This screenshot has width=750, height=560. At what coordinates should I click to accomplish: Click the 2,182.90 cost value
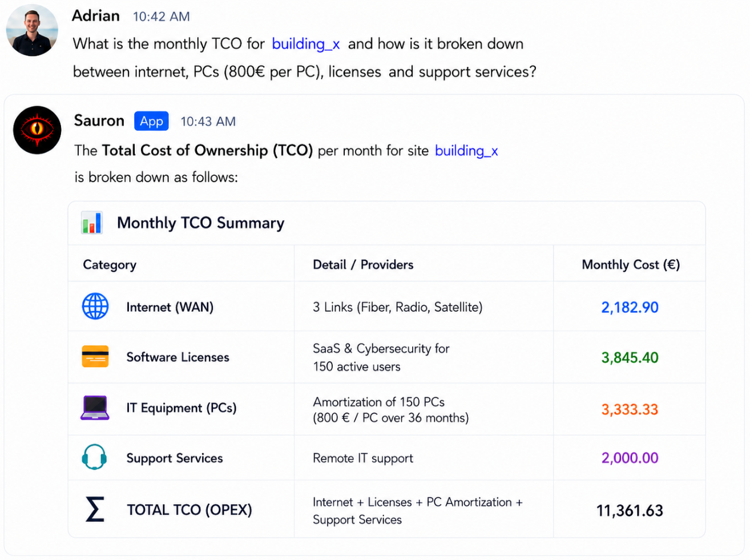click(630, 308)
